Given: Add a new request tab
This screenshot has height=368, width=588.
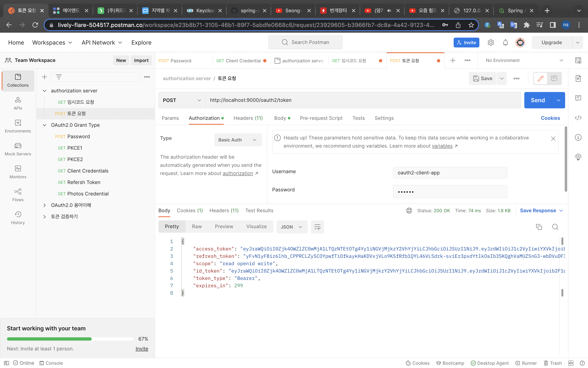Looking at the screenshot, I should [x=453, y=60].
